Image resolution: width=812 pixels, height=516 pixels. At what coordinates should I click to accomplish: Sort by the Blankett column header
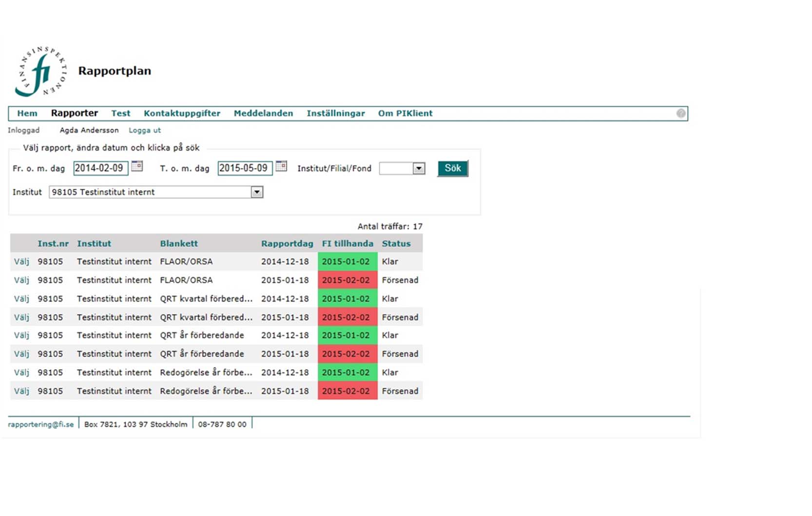179,243
